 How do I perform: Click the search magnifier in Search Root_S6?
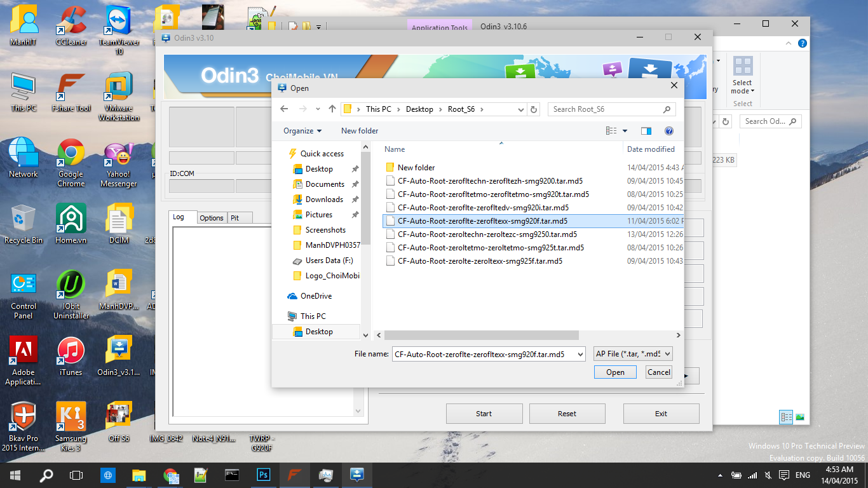667,109
